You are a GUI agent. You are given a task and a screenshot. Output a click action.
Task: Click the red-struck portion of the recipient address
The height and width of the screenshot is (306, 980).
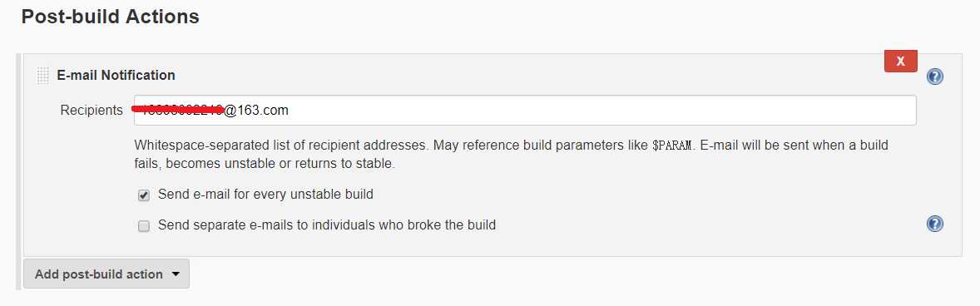pos(178,110)
